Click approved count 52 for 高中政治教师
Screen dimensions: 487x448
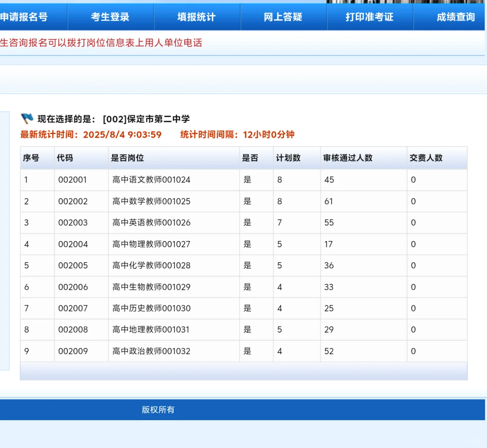click(x=329, y=351)
